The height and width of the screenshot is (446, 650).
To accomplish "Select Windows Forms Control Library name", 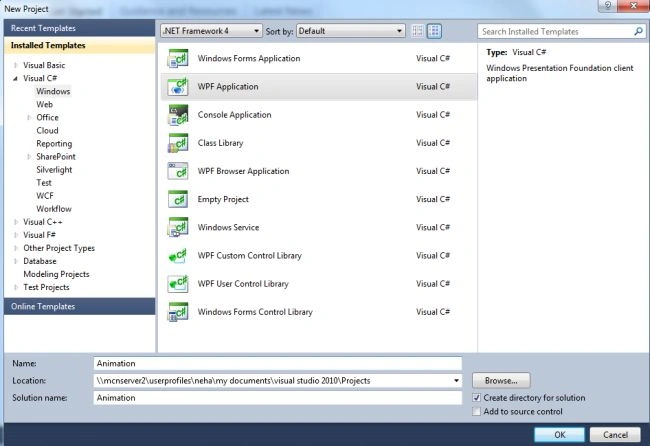I will [255, 312].
